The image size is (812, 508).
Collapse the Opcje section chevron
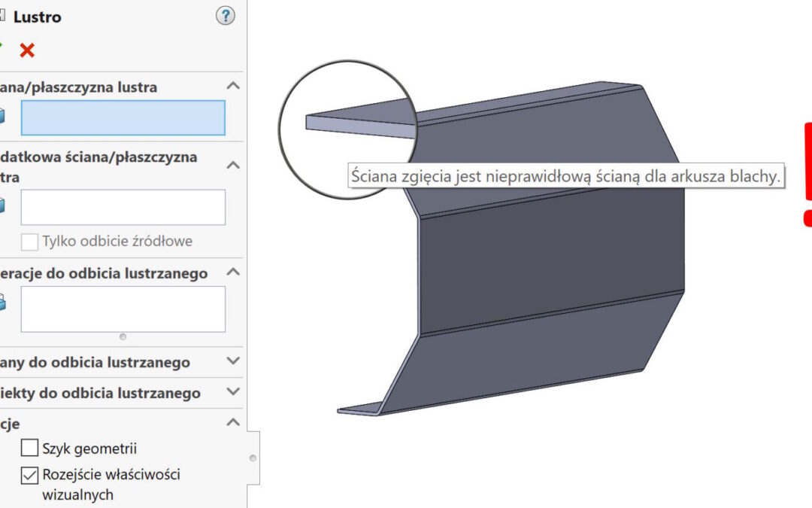click(233, 423)
